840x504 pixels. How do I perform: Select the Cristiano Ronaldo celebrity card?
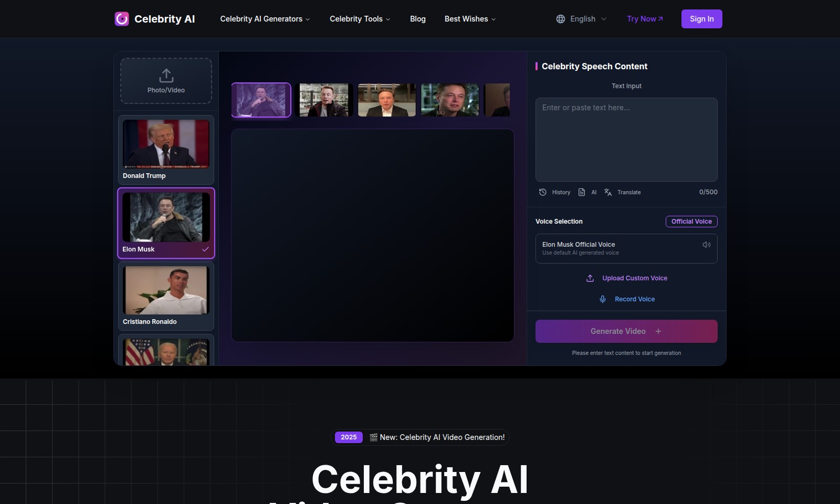[x=166, y=296]
